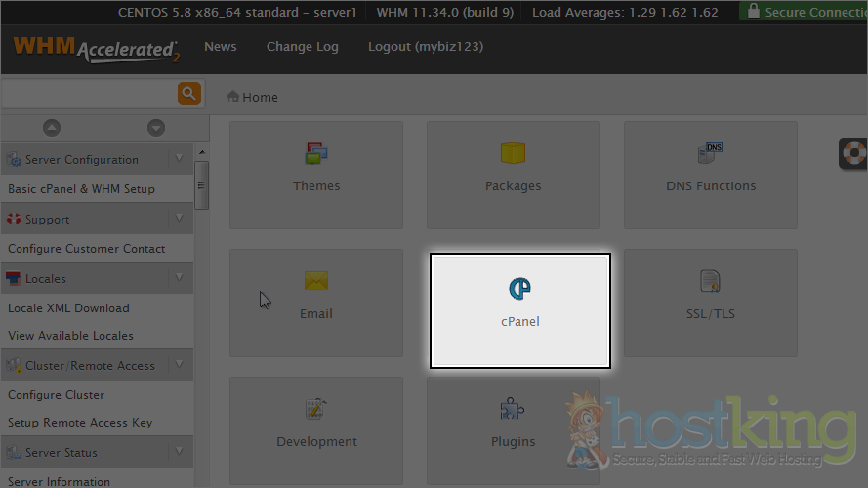868x488 pixels.
Task: Click Logout (mybiz123) link
Action: click(425, 47)
